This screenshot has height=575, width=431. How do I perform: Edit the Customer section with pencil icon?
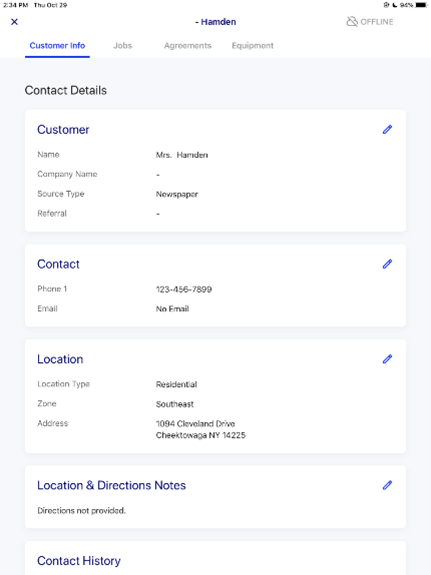coord(387,129)
